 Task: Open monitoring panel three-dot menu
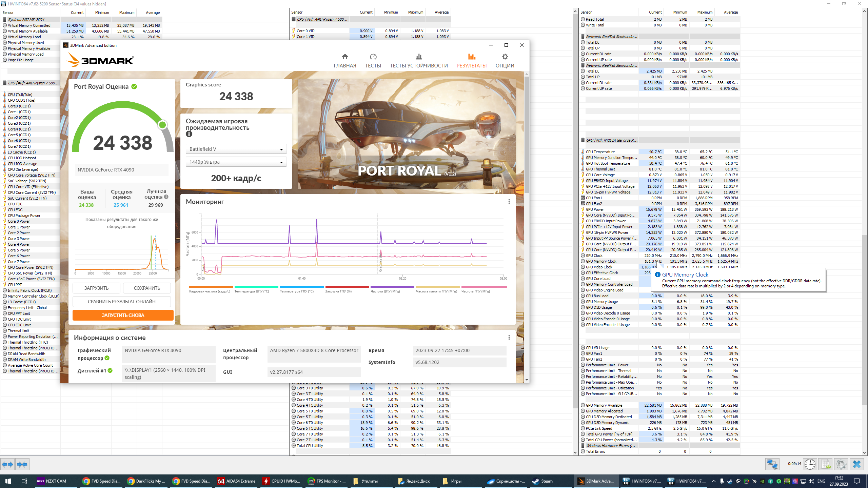[509, 202]
